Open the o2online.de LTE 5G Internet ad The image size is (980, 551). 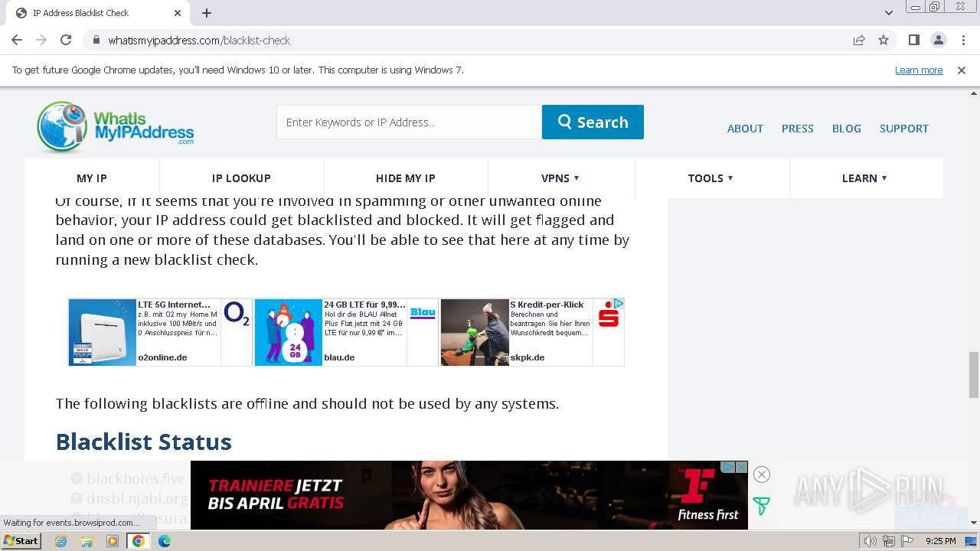coord(160,332)
